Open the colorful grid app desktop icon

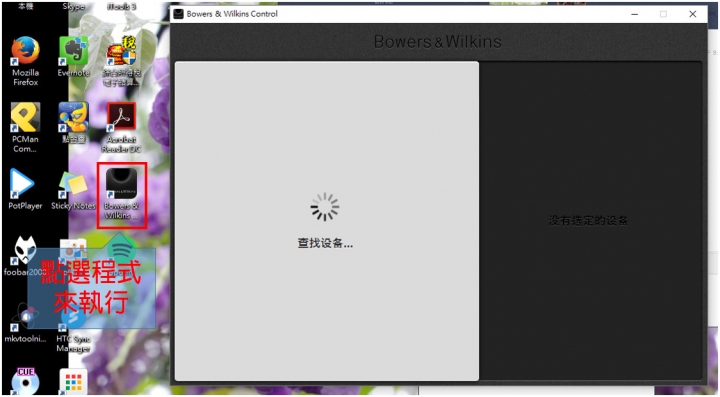click(x=73, y=382)
